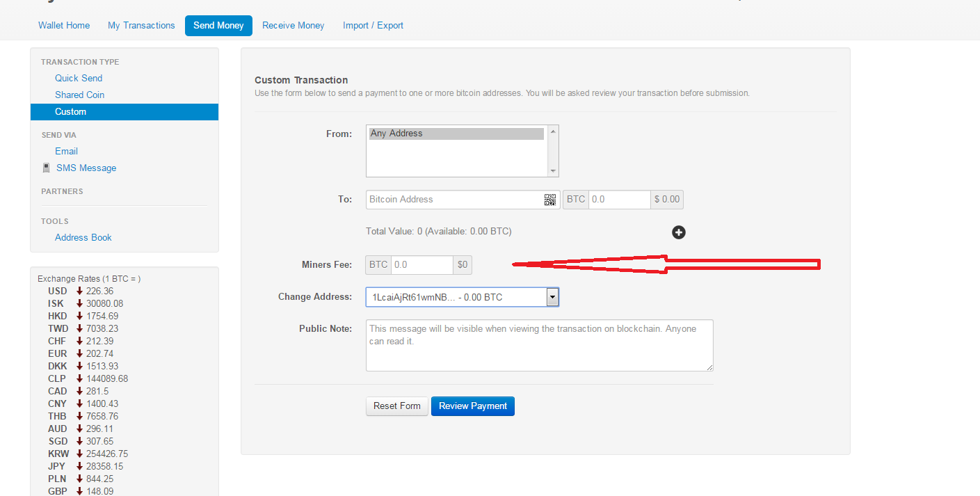
Task: Switch to the Wallet Home tab
Action: point(64,26)
